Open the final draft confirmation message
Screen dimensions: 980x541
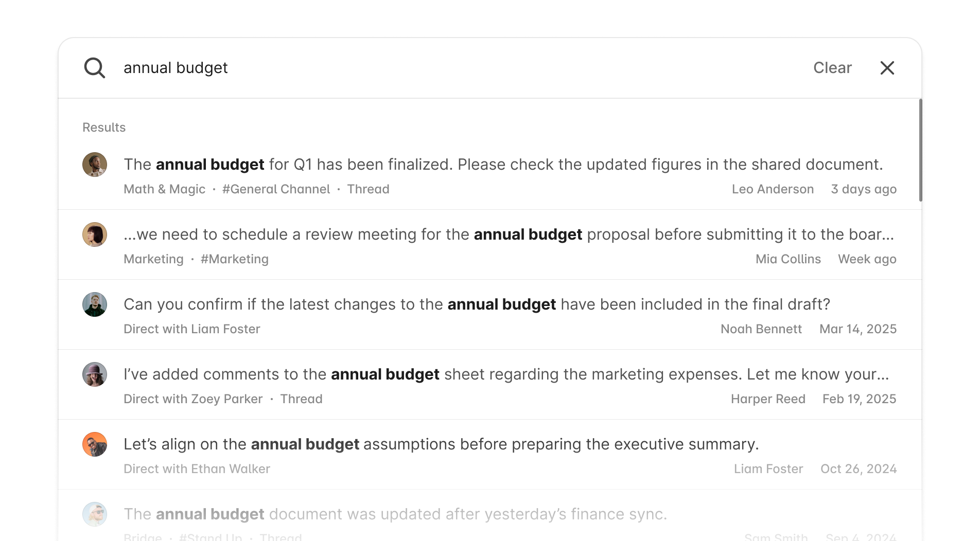[477, 304]
